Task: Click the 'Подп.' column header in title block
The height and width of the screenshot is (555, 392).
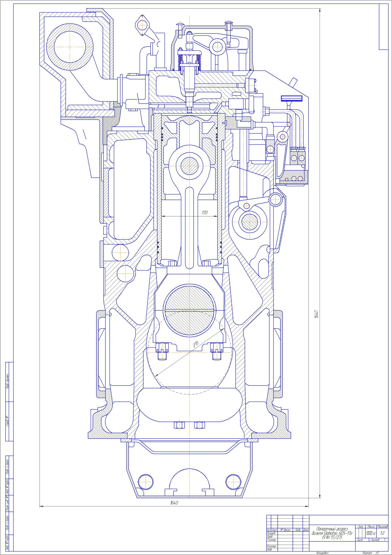Action: pyautogui.click(x=298, y=530)
